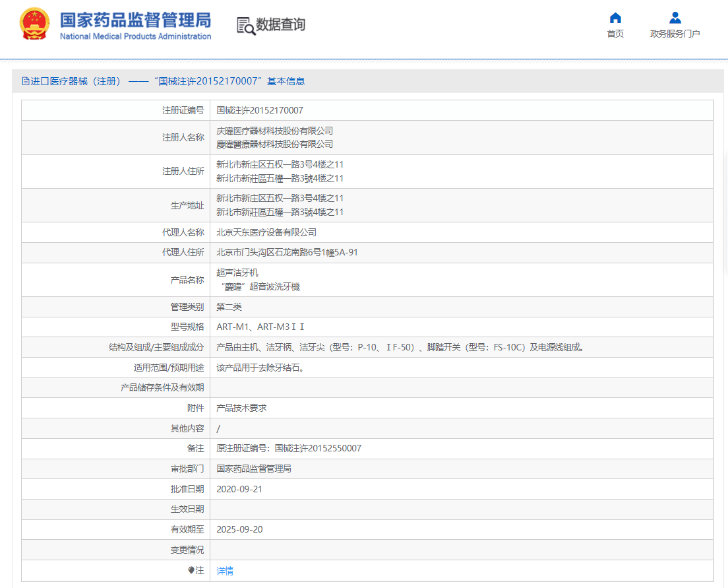
Task: Click remark 原注册证编号：国械注许20152550007
Action: pos(289,449)
